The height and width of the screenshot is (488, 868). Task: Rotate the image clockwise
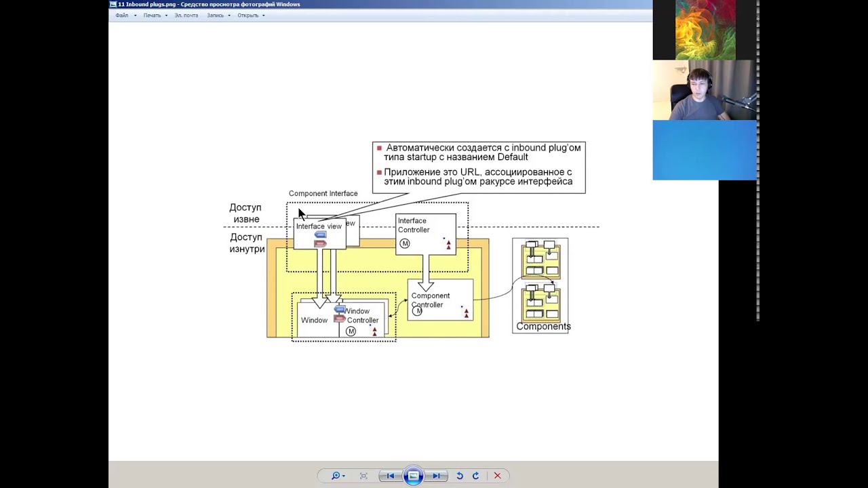pyautogui.click(x=475, y=476)
